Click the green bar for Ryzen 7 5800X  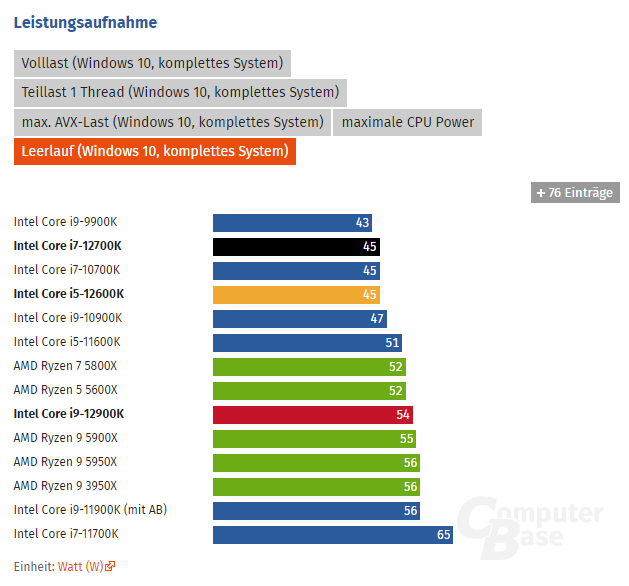coord(309,367)
